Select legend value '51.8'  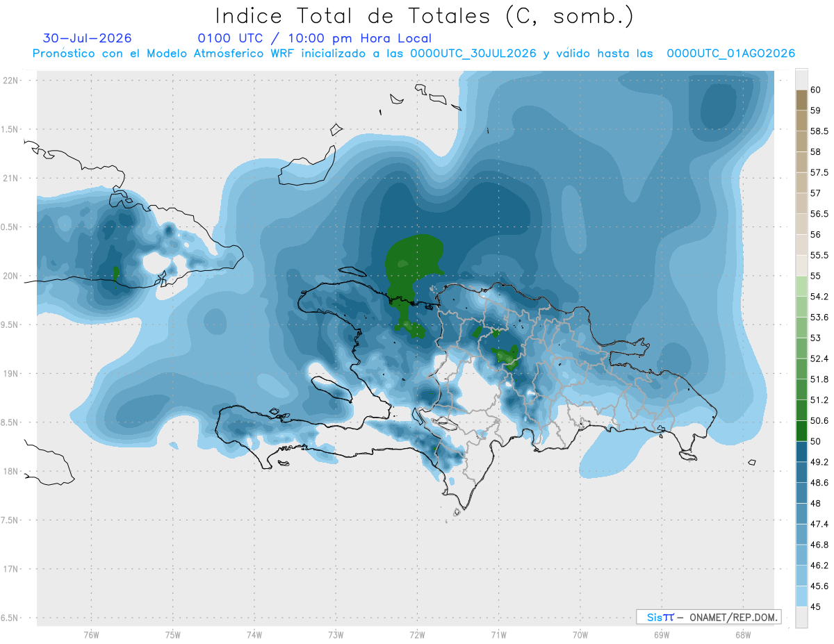(x=819, y=379)
